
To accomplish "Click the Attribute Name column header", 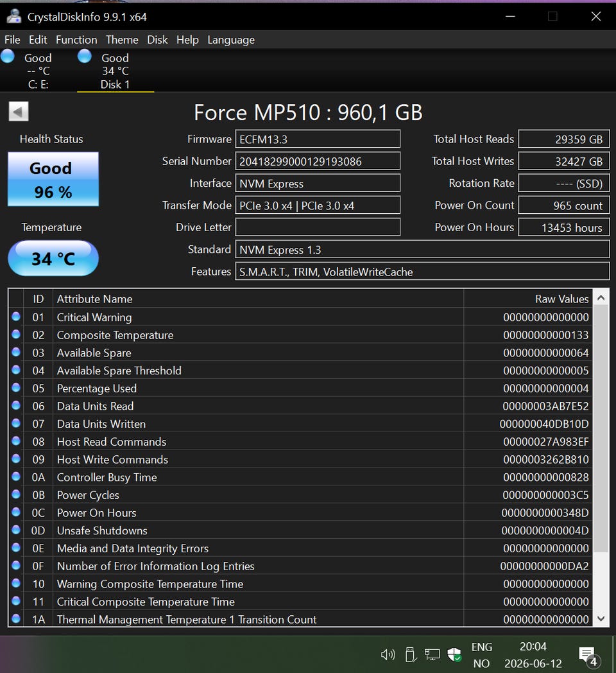I will pos(258,299).
